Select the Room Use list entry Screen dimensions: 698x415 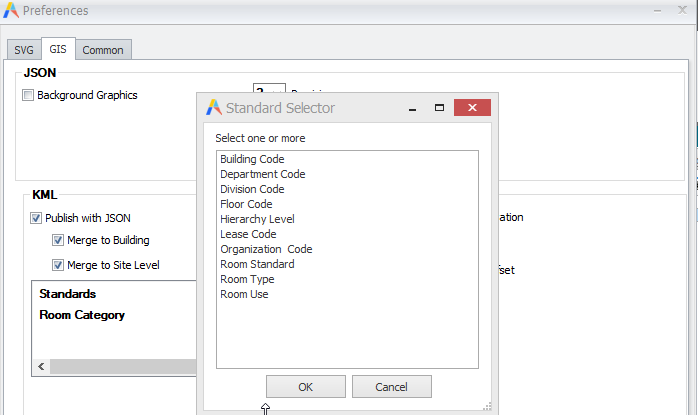[x=244, y=294]
